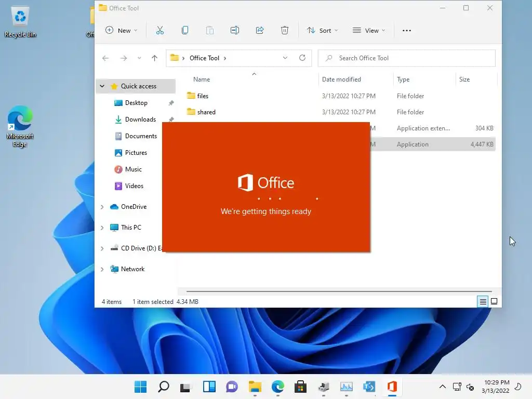Viewport: 532px width, 399px height.
Task: Open clock and date in taskbar
Action: [496, 387]
